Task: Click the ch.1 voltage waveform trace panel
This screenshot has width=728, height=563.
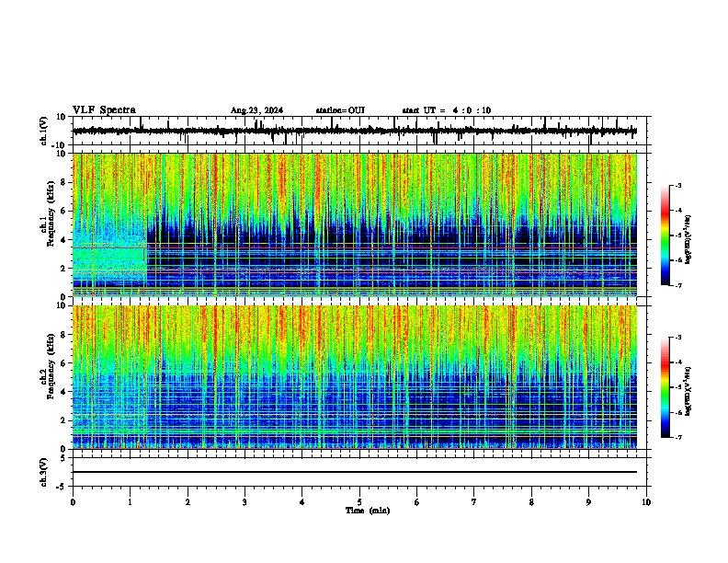Action: point(361,131)
